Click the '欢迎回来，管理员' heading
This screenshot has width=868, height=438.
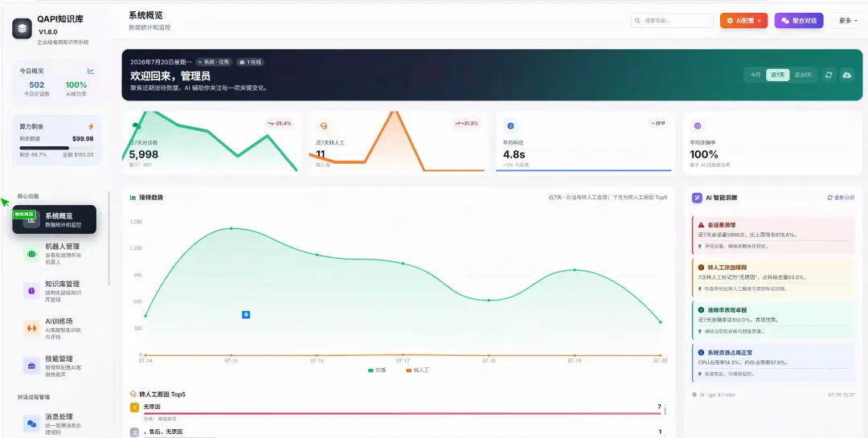[x=170, y=76]
